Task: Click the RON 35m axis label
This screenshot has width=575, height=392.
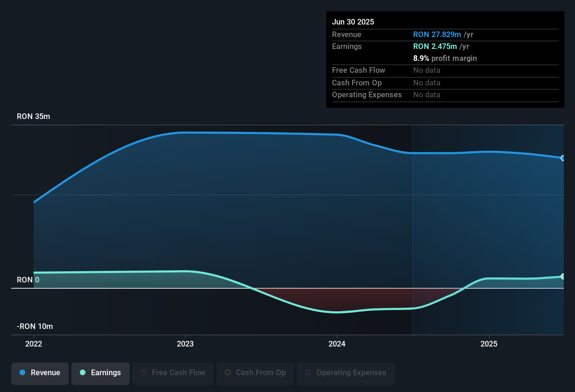Action: click(x=33, y=117)
